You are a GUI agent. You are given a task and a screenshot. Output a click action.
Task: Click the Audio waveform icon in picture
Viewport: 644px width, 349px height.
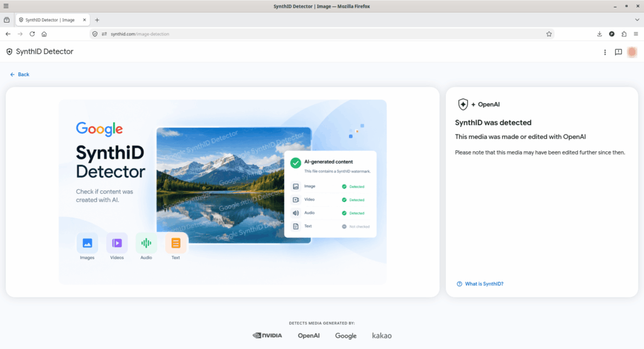tap(146, 243)
